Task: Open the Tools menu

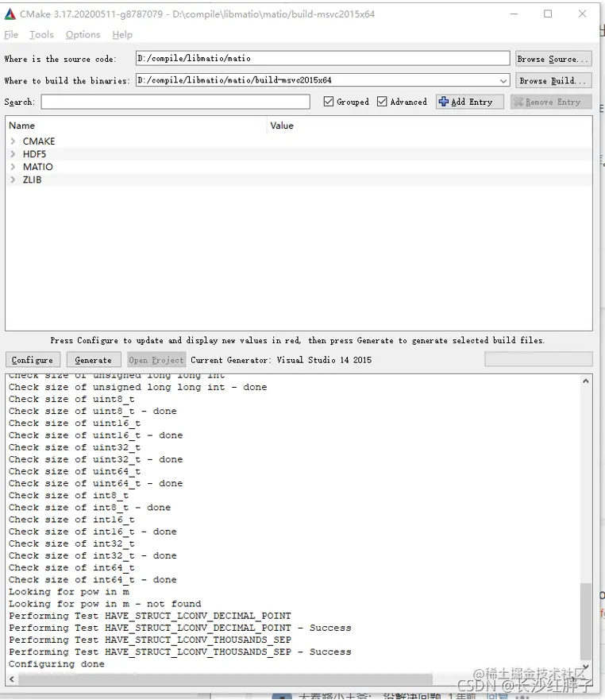Action: (x=41, y=35)
